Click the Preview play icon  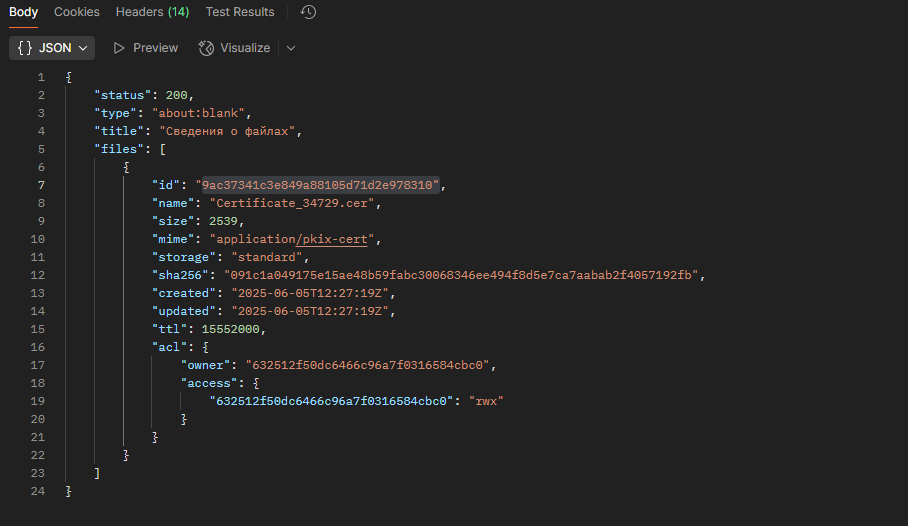[119, 48]
